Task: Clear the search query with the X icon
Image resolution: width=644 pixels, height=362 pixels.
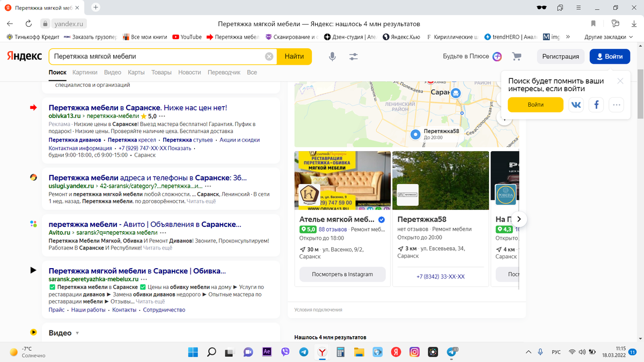Action: coord(269,56)
